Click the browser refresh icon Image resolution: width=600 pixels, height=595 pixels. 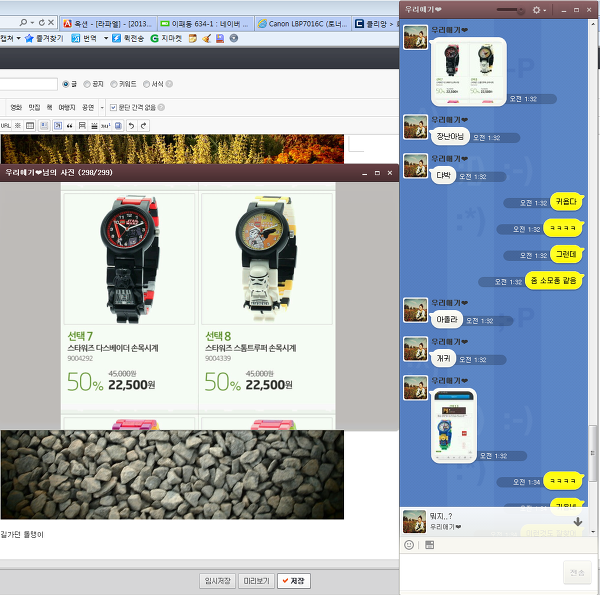click(42, 23)
